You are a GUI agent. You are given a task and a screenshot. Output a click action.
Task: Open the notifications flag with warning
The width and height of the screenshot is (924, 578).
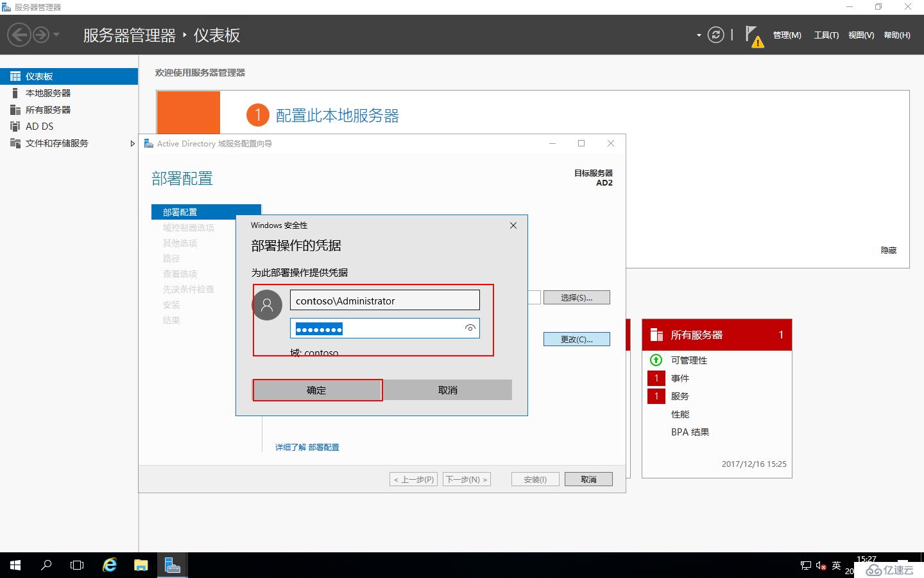coord(754,36)
